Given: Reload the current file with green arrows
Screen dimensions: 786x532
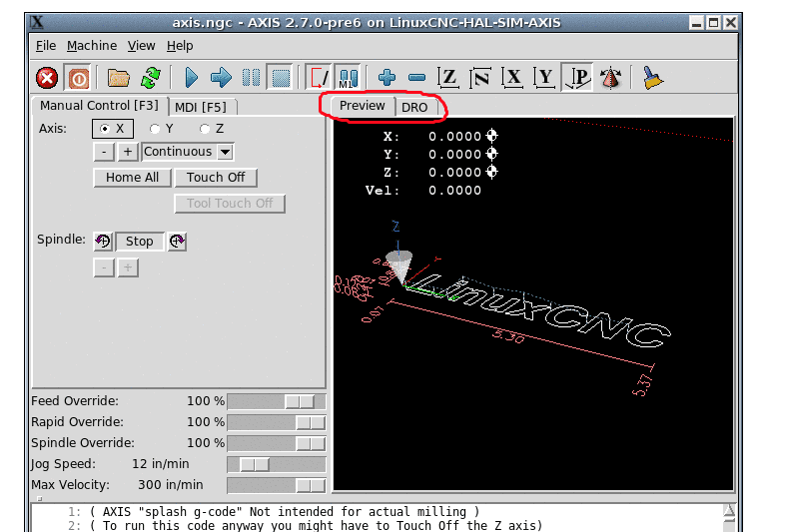Looking at the screenshot, I should (x=151, y=78).
